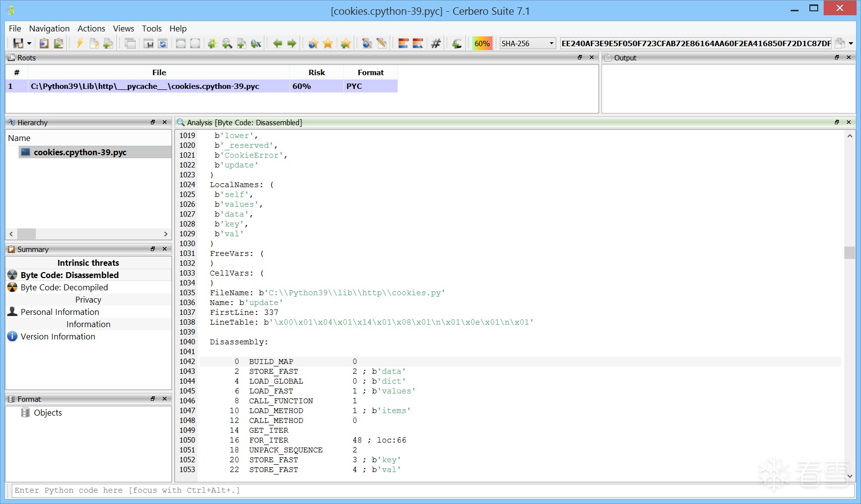Image resolution: width=861 pixels, height=504 pixels.
Task: Click the Analysis vertical scrollbar thumb
Action: click(x=850, y=252)
